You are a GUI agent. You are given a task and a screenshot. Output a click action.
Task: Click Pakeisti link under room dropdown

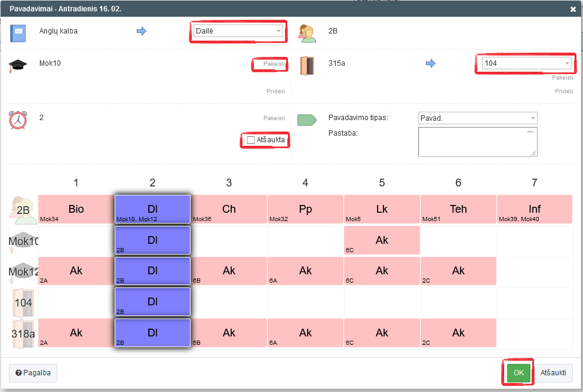click(563, 77)
